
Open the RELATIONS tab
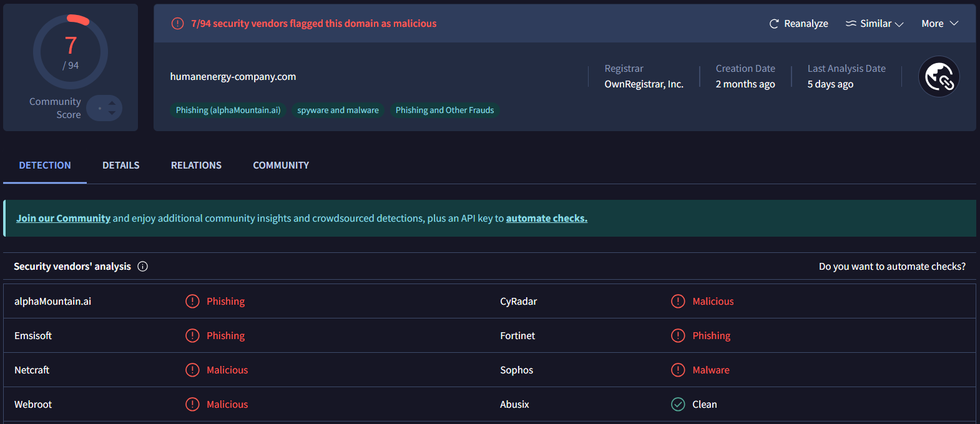[196, 165]
